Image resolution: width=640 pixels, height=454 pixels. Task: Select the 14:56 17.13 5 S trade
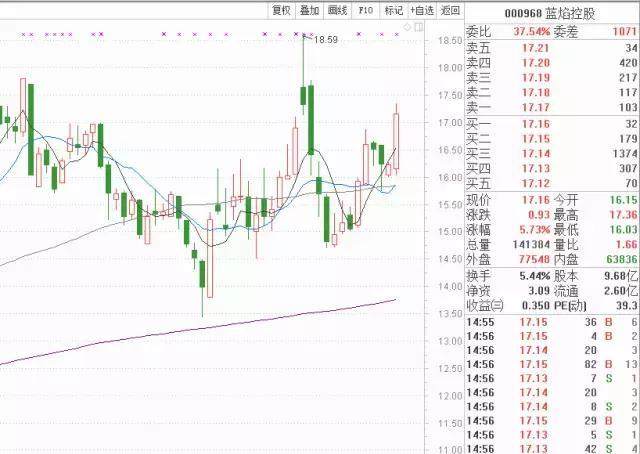click(552, 435)
